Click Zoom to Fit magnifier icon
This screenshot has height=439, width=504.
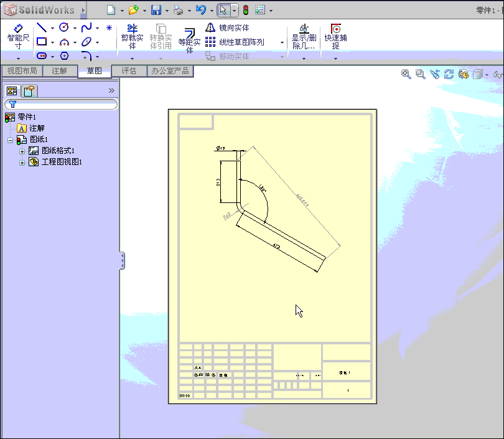tap(406, 74)
